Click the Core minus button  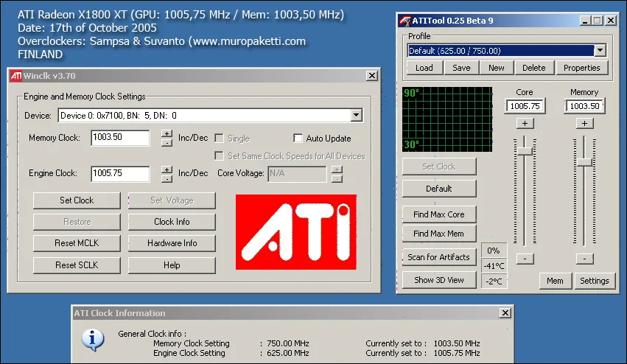click(525, 259)
